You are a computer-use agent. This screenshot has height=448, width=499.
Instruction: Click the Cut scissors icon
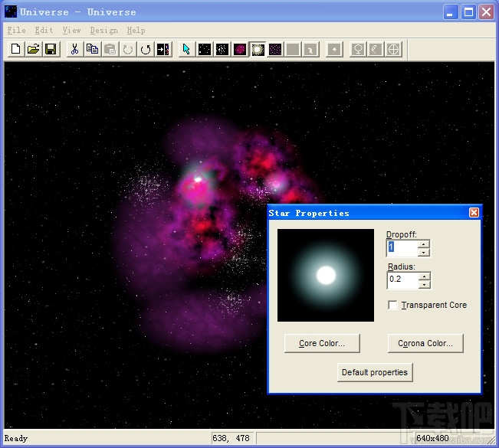click(74, 50)
